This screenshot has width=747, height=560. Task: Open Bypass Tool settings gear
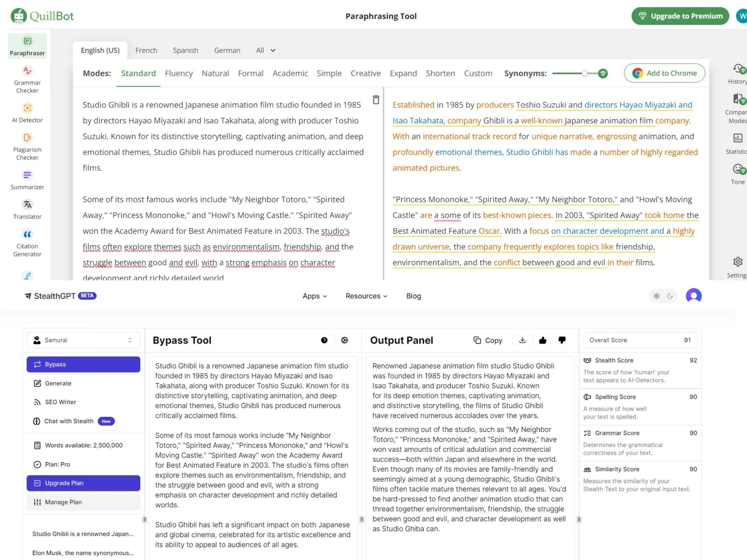(x=344, y=340)
